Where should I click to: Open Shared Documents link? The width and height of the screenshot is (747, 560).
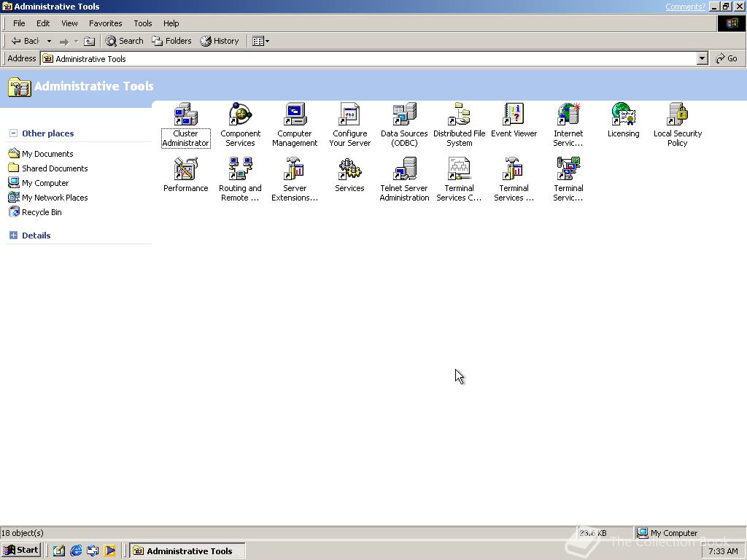pyautogui.click(x=48, y=168)
